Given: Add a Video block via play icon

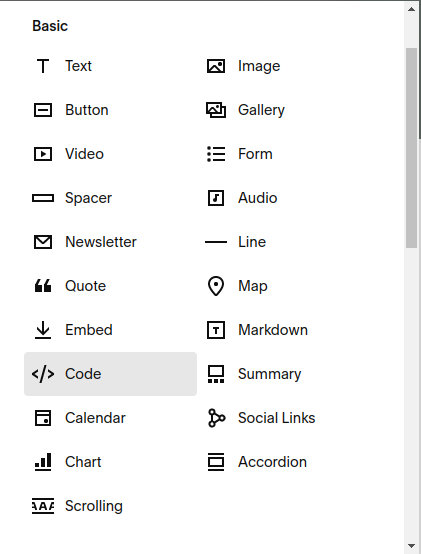Looking at the screenshot, I should click(43, 154).
